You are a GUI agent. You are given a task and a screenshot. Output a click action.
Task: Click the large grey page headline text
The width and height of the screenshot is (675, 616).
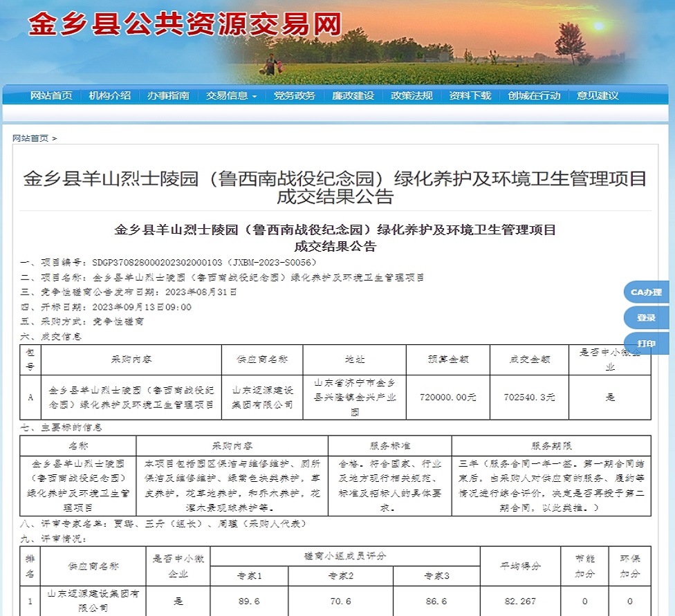335,187
